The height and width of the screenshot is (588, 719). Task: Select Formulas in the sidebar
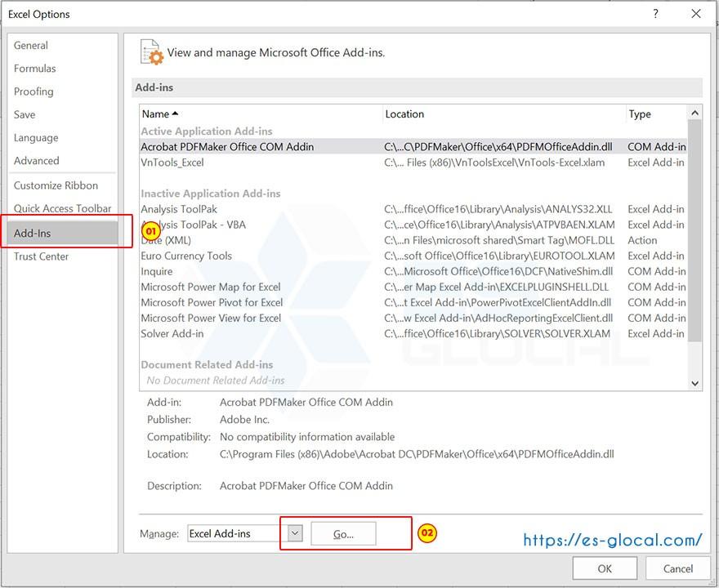[35, 69]
